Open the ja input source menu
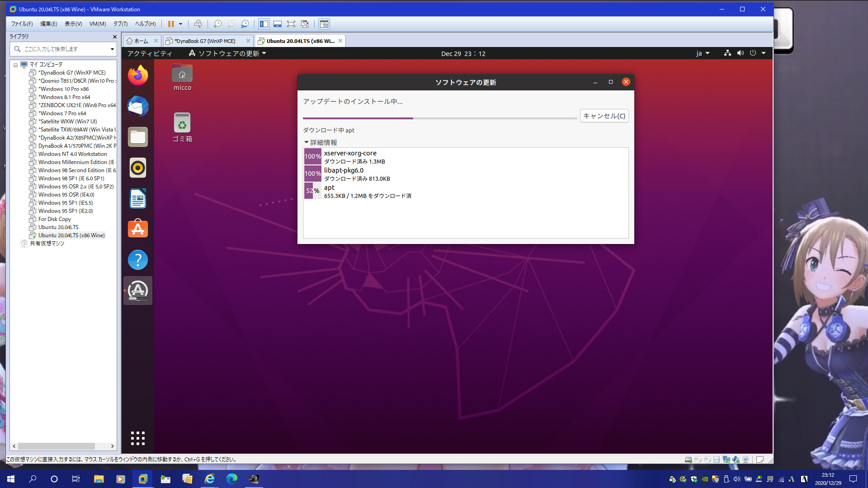The image size is (868, 488). pos(703,53)
